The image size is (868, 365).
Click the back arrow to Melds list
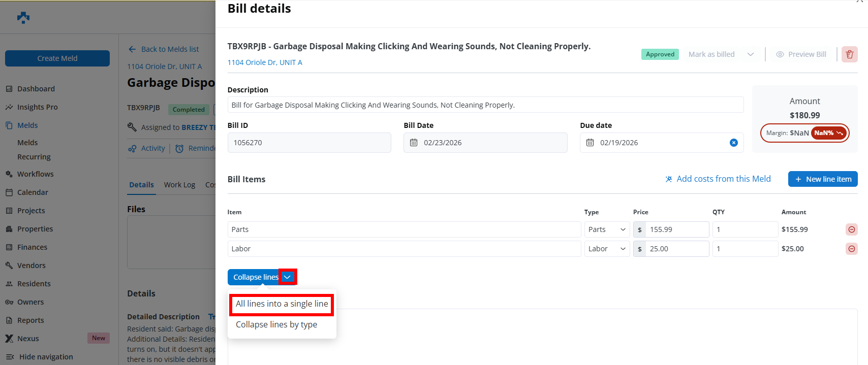tap(132, 49)
